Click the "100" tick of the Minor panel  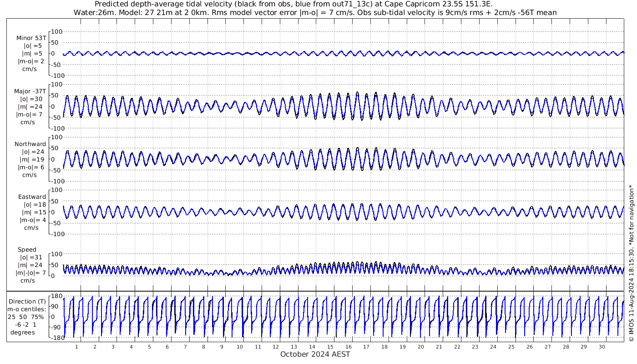pos(56,31)
